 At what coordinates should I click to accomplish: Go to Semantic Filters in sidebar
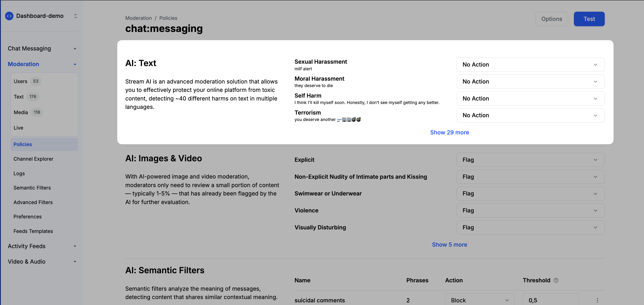(32, 188)
